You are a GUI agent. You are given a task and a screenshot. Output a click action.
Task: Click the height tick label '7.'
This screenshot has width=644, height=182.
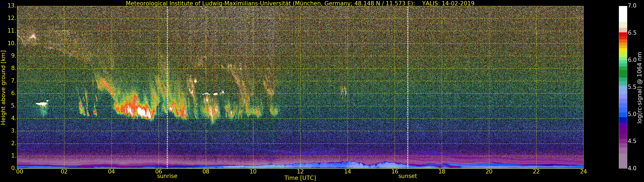(x=14, y=81)
